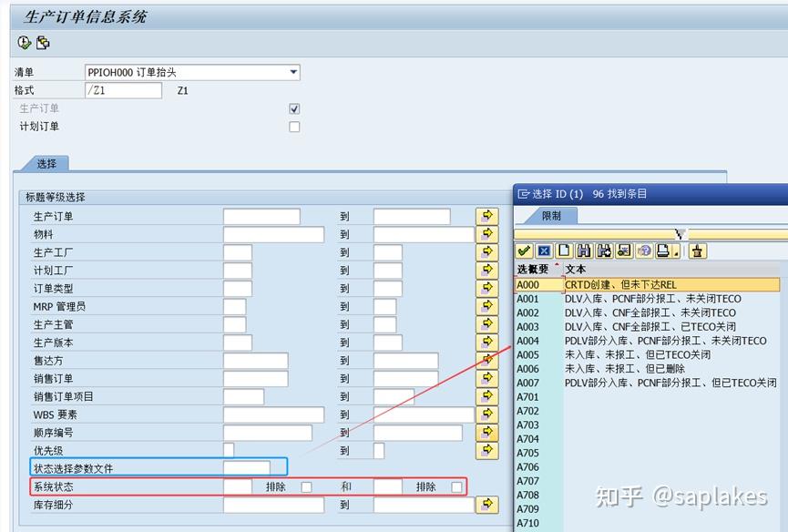Cancel the popup using the blue X icon
This screenshot has width=788, height=532.
tap(545, 251)
